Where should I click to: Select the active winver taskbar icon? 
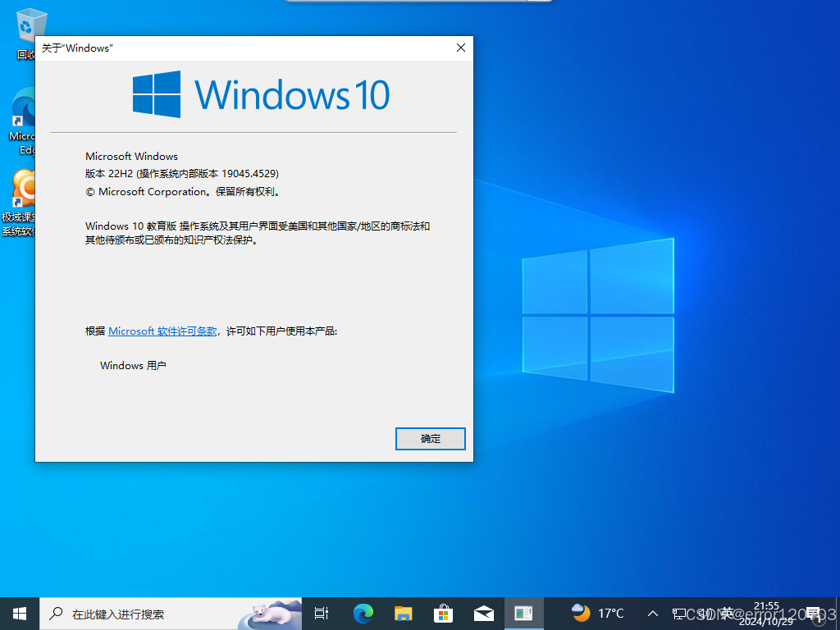click(x=523, y=614)
